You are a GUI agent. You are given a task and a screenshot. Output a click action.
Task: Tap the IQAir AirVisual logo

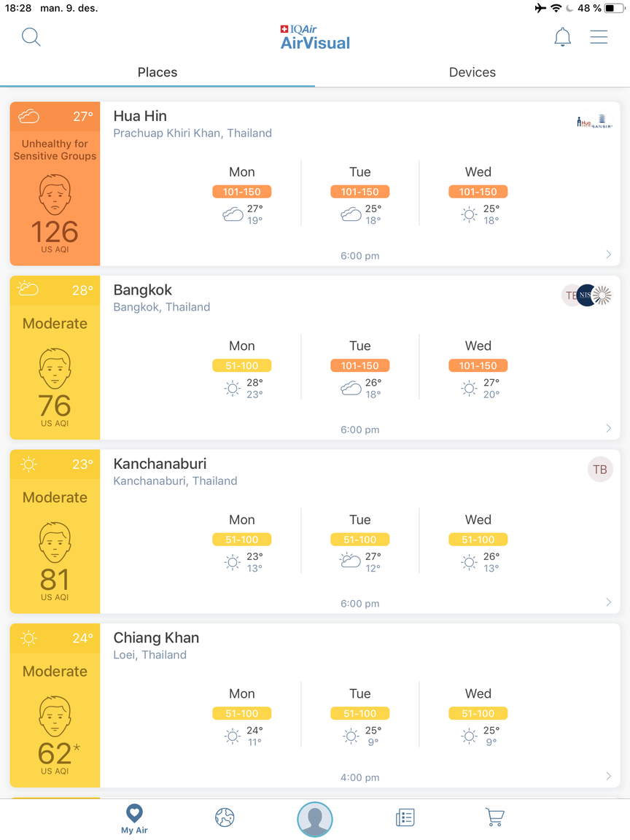pos(315,37)
